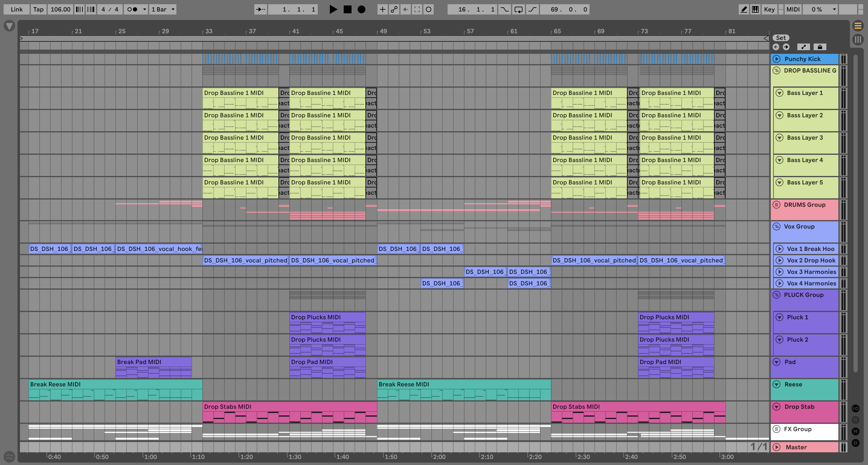
Task: Toggle Automation Arm chain-link icon
Action: click(x=394, y=9)
